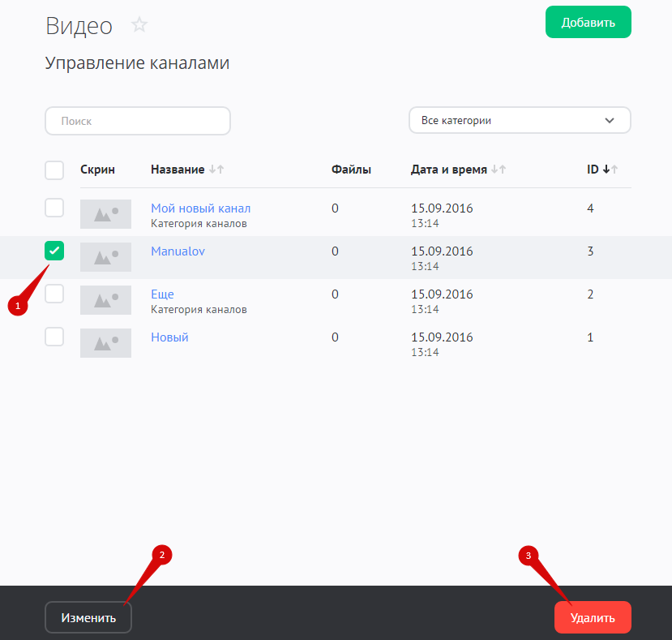Sort by Дата и время column arrows
The height and width of the screenshot is (640, 672).
point(499,170)
